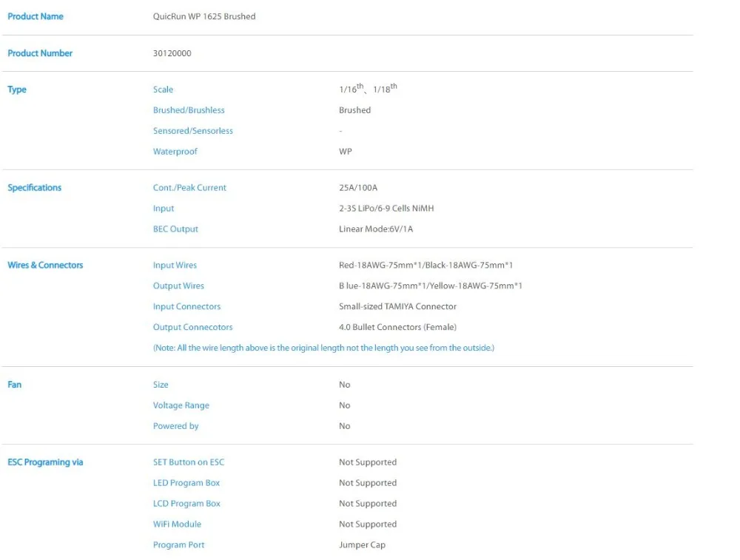The width and height of the screenshot is (740, 560).
Task: Click the Powered by label
Action: 176,427
